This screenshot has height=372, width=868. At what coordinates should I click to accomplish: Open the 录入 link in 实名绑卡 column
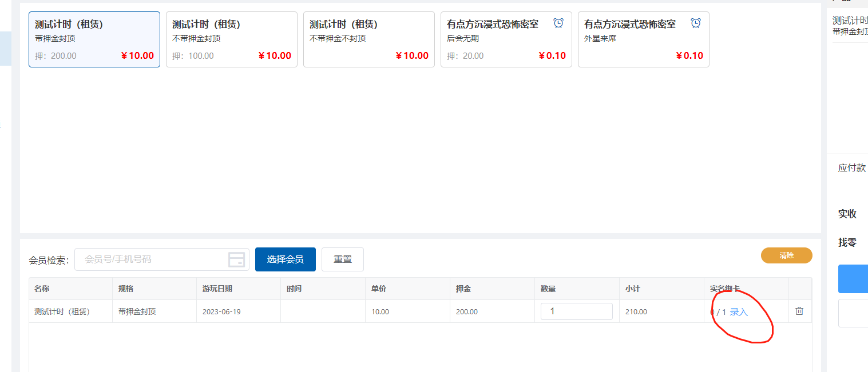[739, 312]
